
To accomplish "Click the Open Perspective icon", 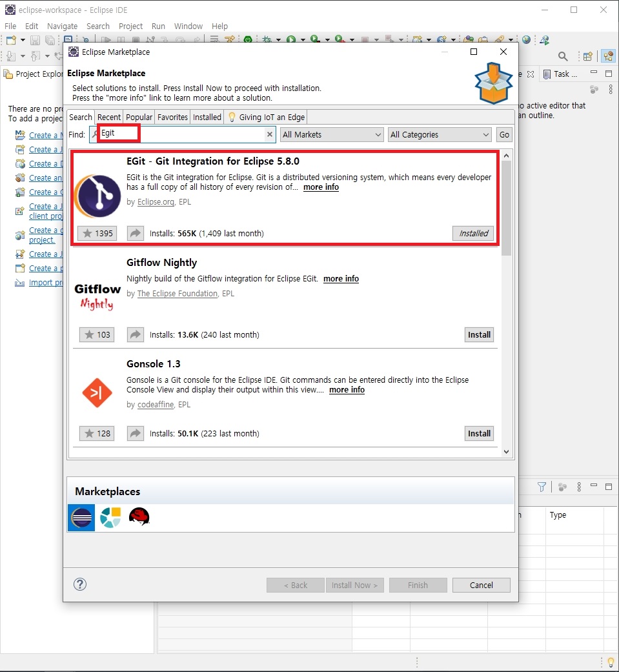I will (588, 56).
